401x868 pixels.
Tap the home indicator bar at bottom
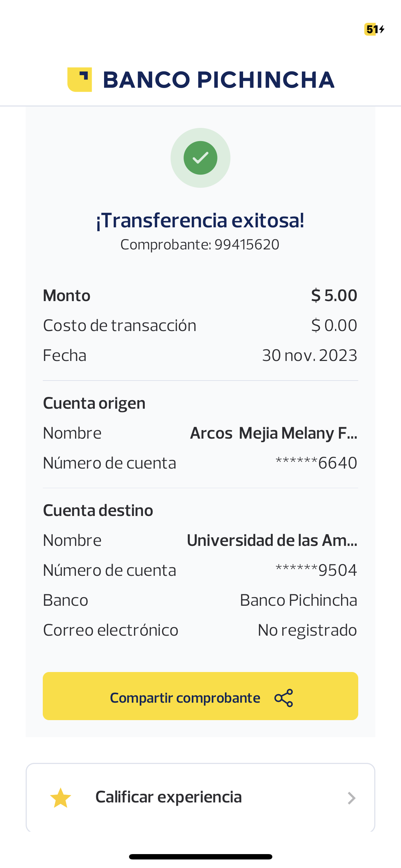point(200,857)
